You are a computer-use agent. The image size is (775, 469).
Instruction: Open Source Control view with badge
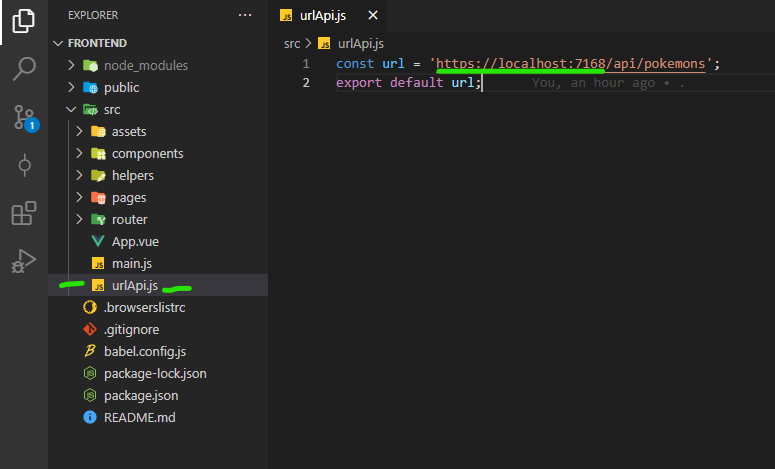25,119
